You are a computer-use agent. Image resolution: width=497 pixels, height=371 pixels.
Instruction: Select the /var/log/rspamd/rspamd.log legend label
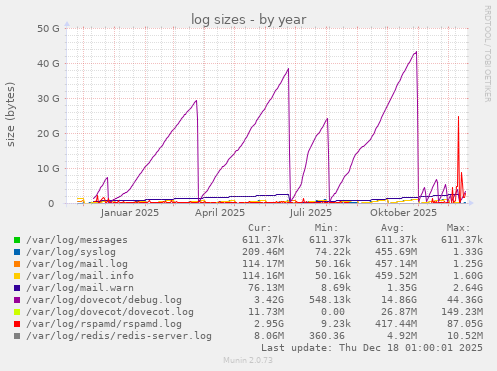pos(104,324)
